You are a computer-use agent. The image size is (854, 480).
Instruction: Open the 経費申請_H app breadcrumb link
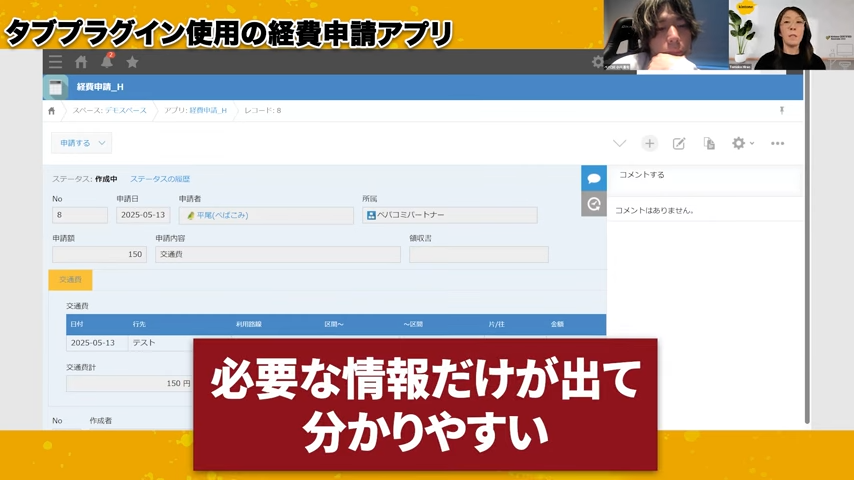tap(208, 110)
